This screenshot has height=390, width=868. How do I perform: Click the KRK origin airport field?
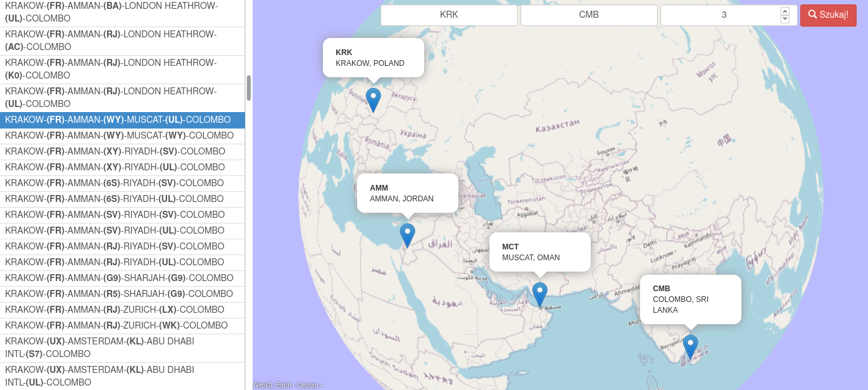[x=449, y=15]
